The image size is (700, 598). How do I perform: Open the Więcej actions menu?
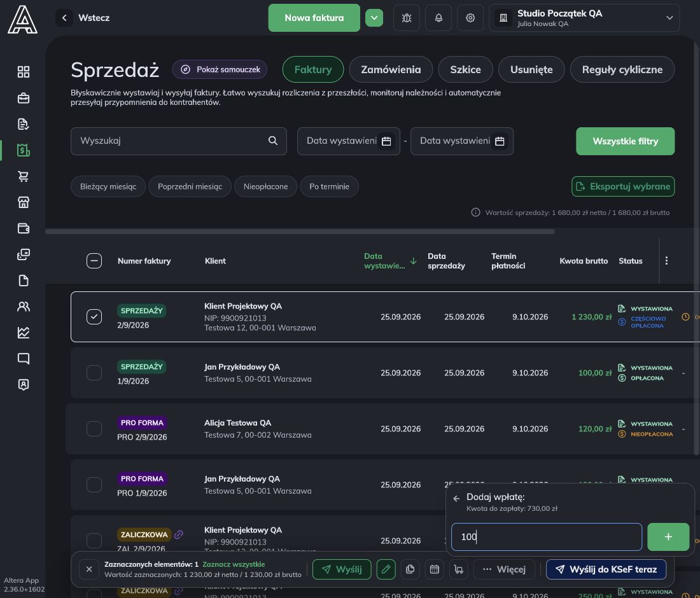coord(504,569)
